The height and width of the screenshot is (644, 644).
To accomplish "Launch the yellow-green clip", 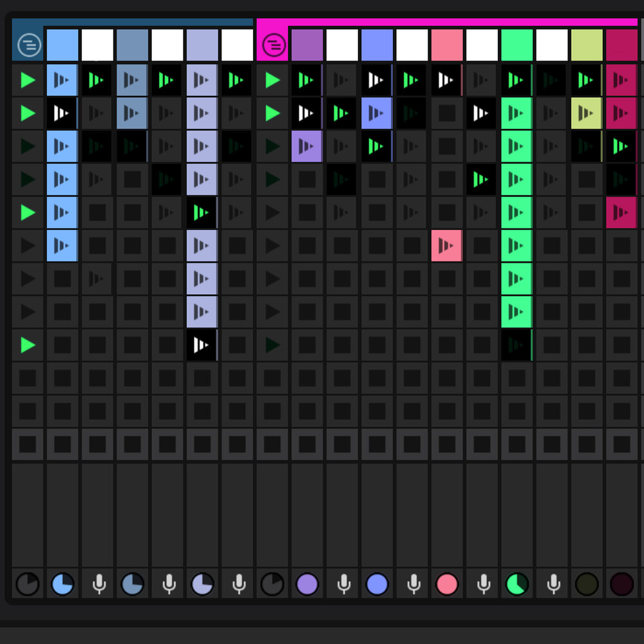I will (x=586, y=113).
